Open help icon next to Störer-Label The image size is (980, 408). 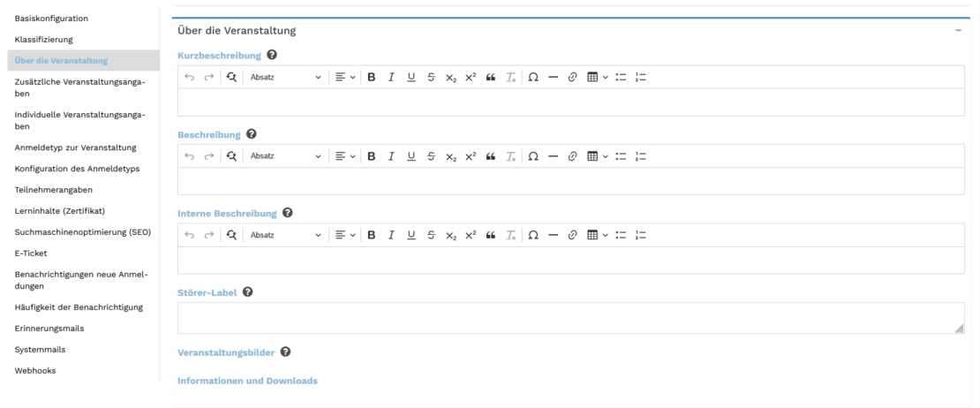(247, 291)
